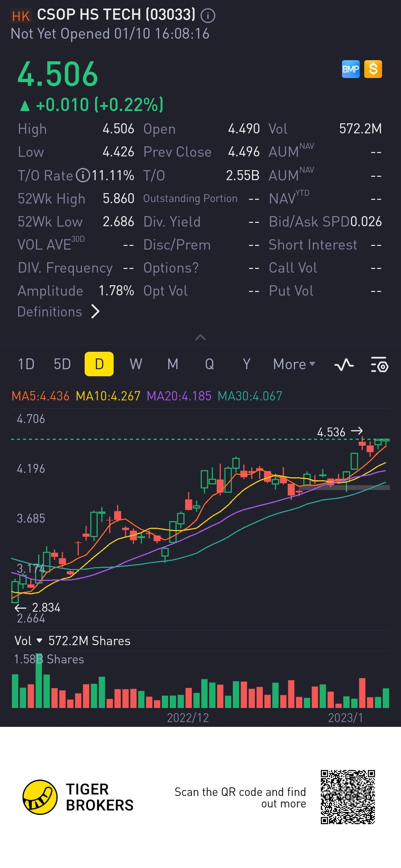Tap the Call Vol label

point(293,268)
